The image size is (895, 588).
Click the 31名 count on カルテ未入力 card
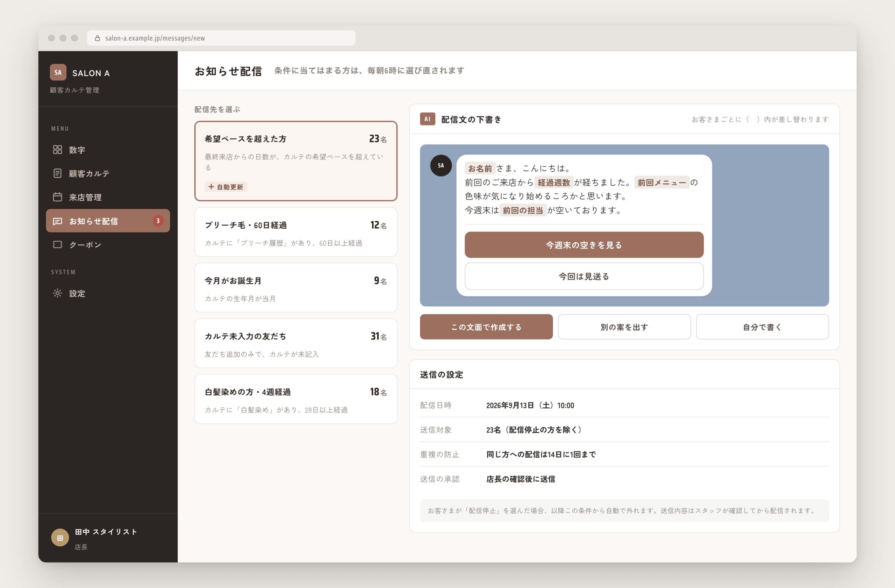pyautogui.click(x=378, y=336)
